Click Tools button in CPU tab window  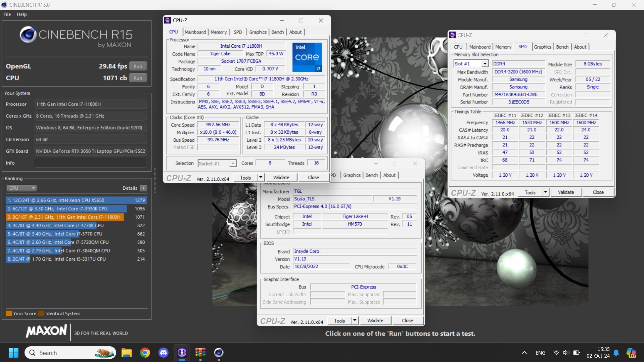(x=245, y=177)
